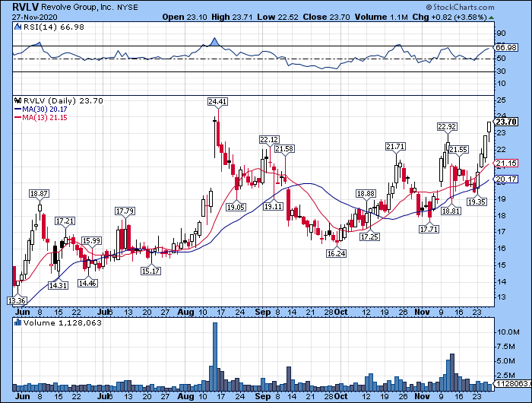
Task: Click the 'Revolve Group, Inc.' company name
Action: [77, 7]
